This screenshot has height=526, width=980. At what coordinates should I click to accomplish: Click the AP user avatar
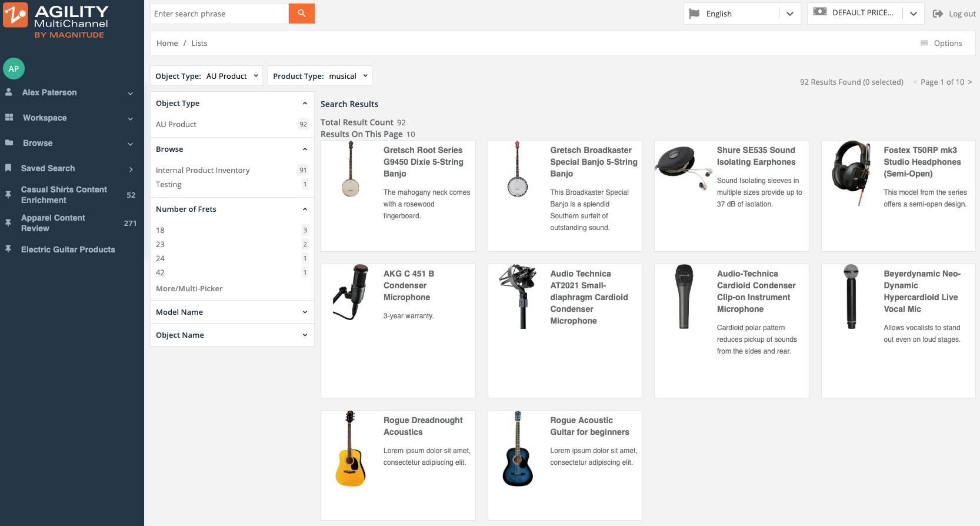pyautogui.click(x=14, y=68)
